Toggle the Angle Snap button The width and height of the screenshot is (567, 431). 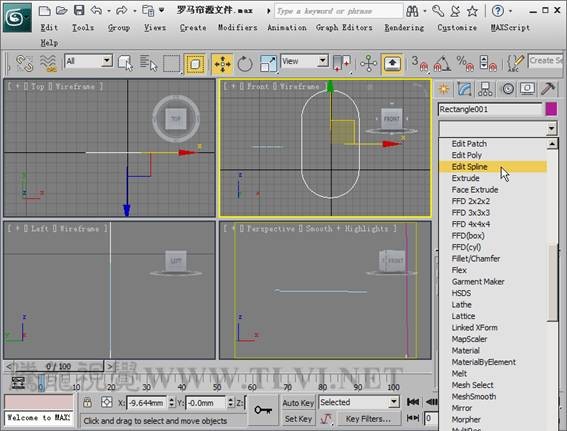(x=442, y=64)
